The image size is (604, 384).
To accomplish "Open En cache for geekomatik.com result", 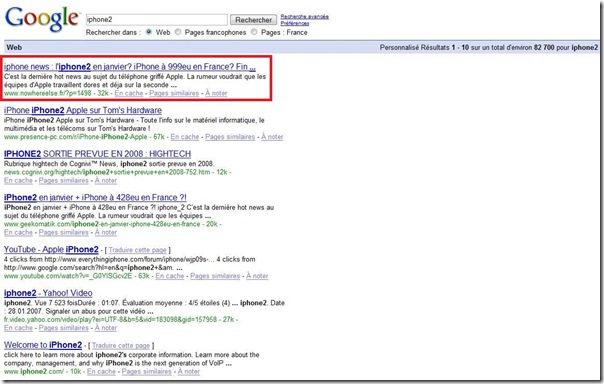I will pos(18,232).
